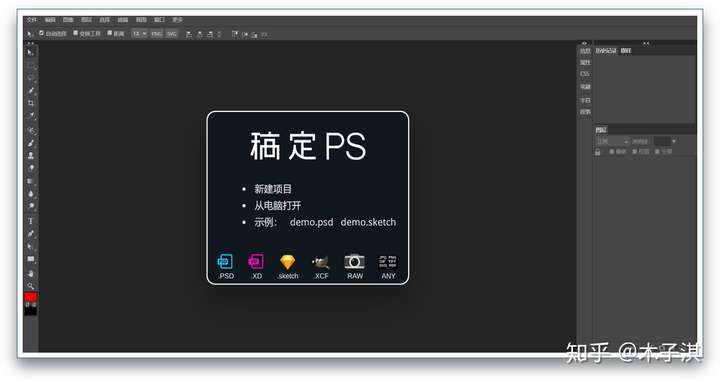Select the Move tool in left toolbar
Viewport: 720px width, 383px height.
coord(31,53)
